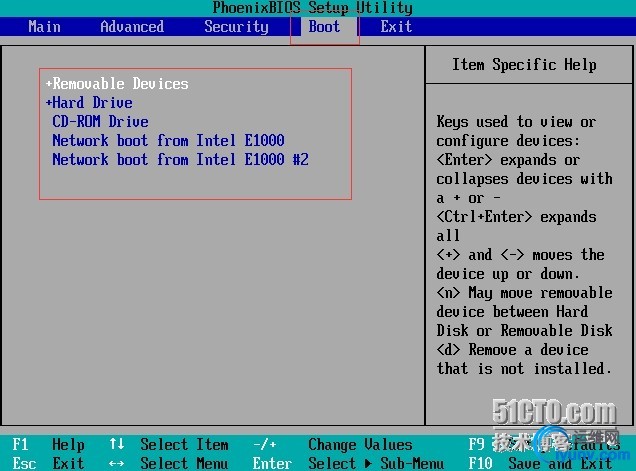Screen dimensions: 636x471
Task: Expand the Removable Devices plus sign
Action: pos(49,84)
